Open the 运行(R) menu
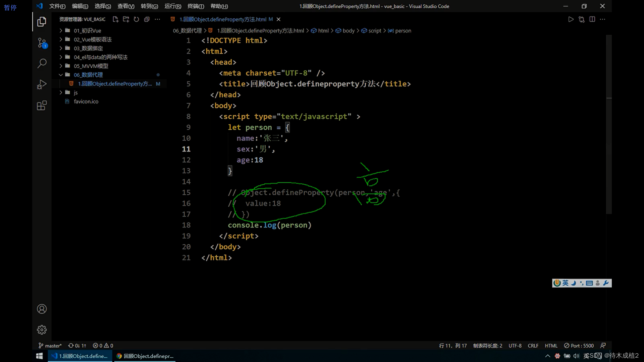Screen dimensions: 644x362 pos(173,6)
